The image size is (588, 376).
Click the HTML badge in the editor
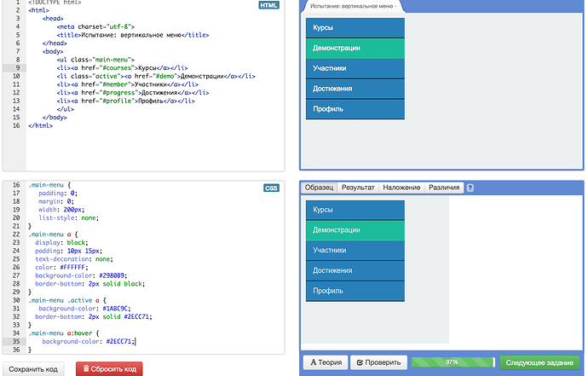tap(268, 5)
